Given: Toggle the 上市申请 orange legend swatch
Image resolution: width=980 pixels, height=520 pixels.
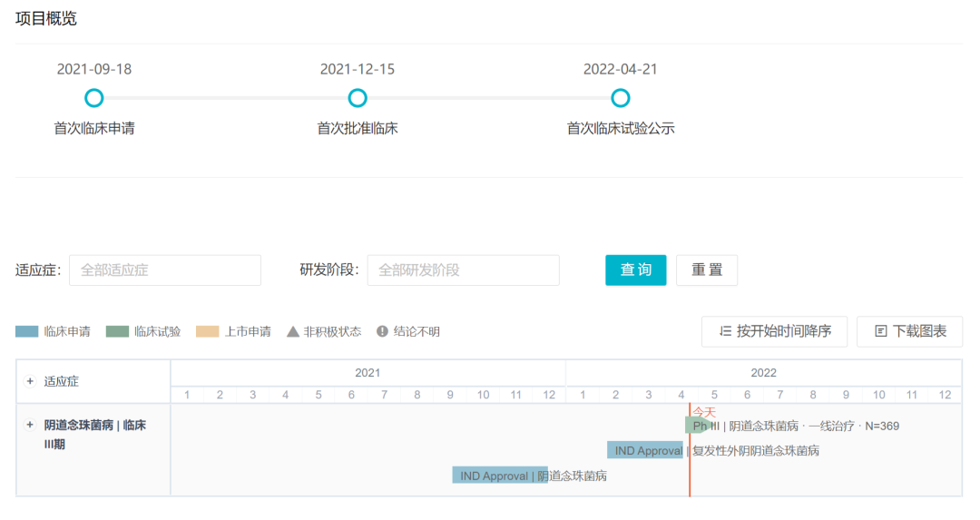Looking at the screenshot, I should click(x=208, y=332).
